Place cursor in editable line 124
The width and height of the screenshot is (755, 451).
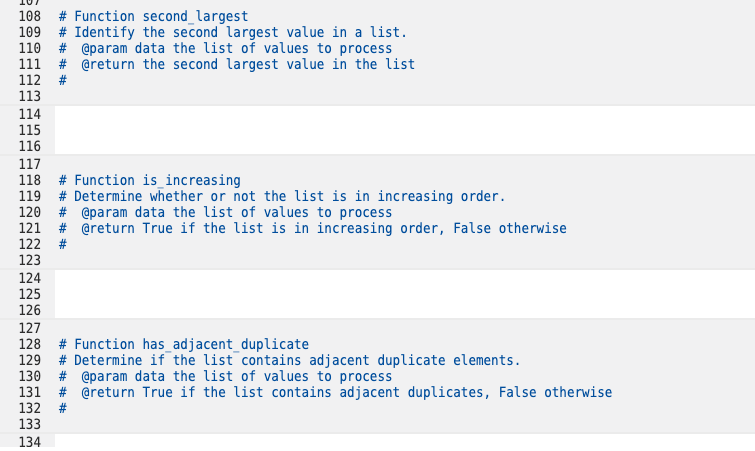(x=404, y=278)
